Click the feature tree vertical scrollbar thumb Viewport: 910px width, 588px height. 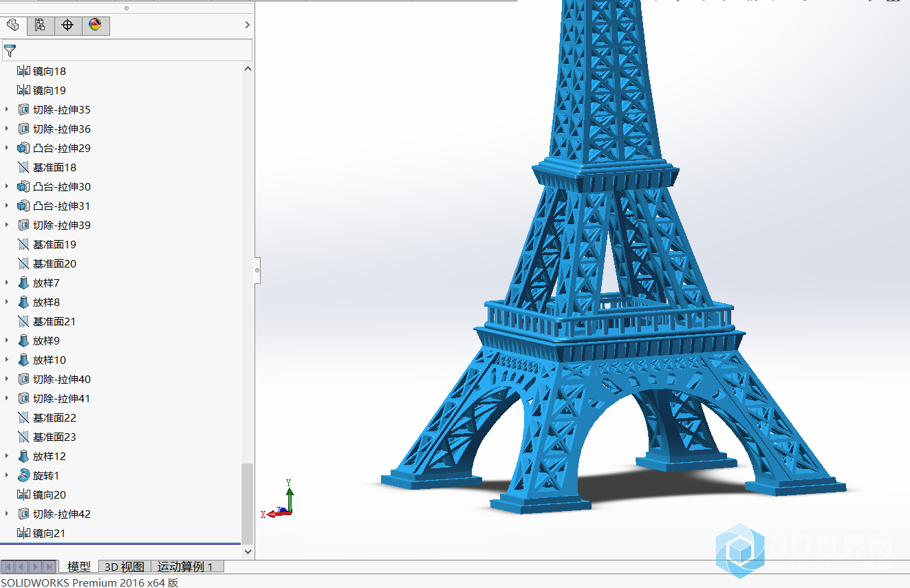click(x=248, y=503)
